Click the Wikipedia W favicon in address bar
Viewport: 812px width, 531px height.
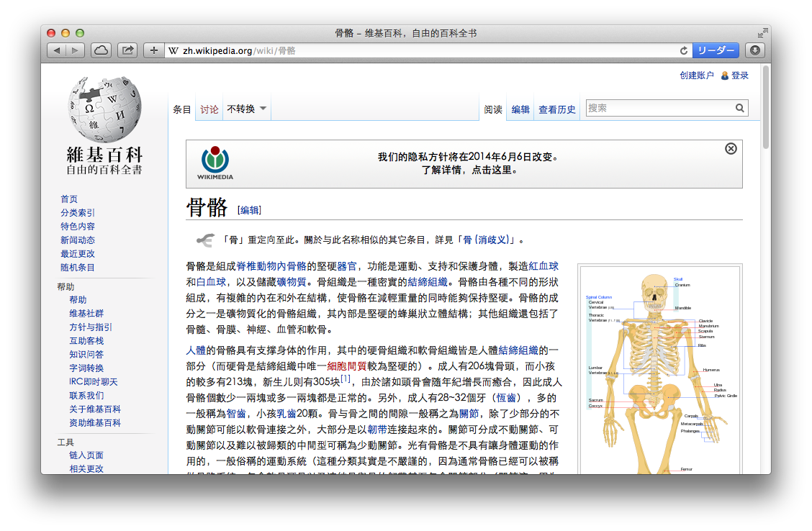coord(173,50)
